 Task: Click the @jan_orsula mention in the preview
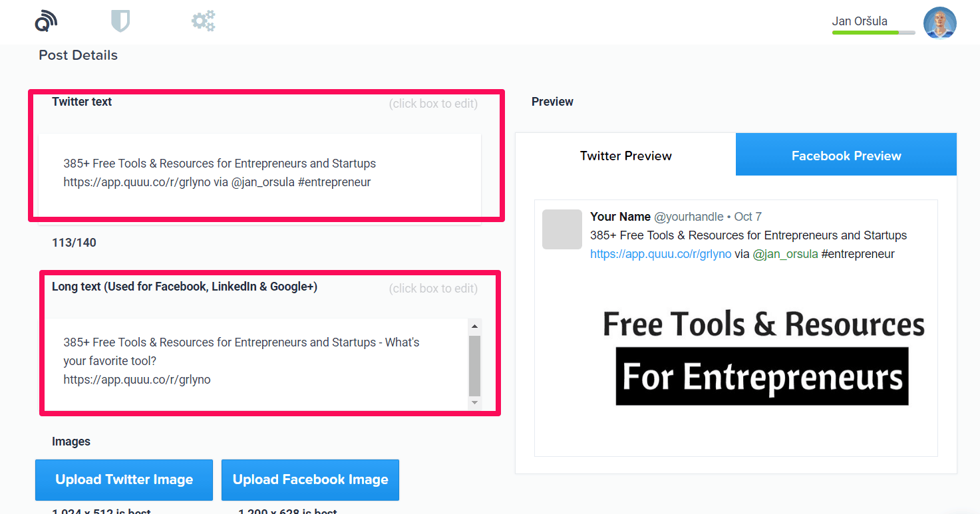785,254
